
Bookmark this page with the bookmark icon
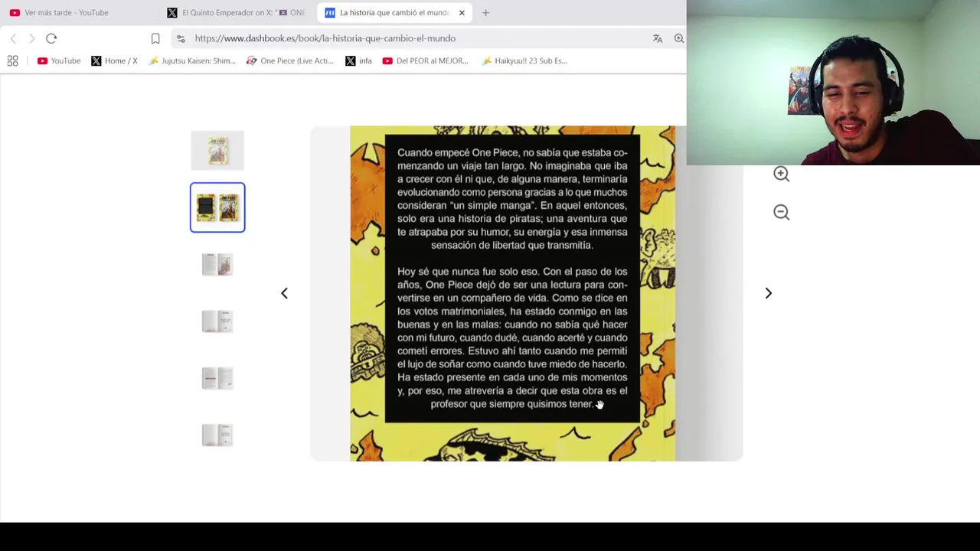click(x=155, y=38)
